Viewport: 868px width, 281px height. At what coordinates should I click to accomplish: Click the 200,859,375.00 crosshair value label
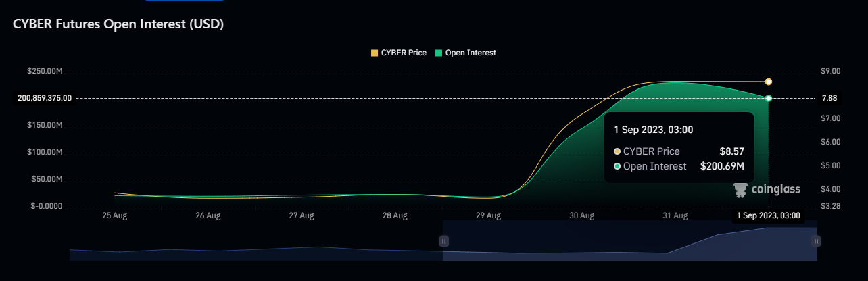tap(45, 98)
